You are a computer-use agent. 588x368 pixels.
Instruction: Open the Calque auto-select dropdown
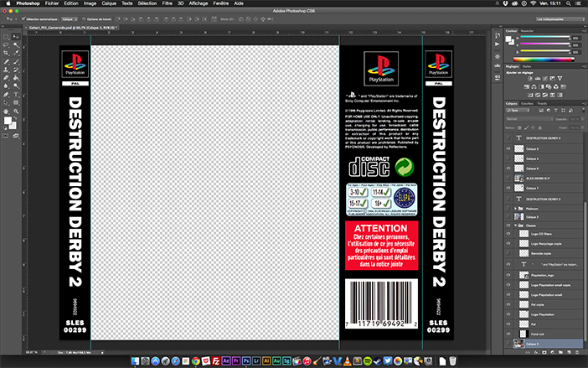70,18
